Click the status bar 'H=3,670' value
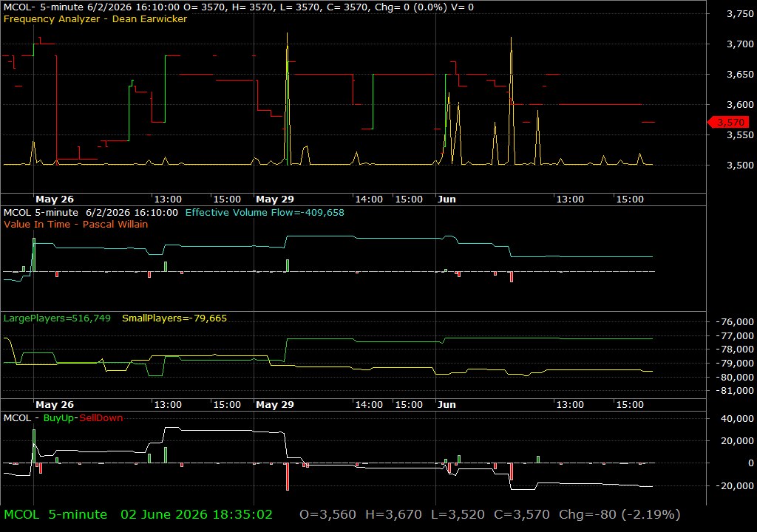Viewport: 757px width, 532px height. pyautogui.click(x=393, y=514)
